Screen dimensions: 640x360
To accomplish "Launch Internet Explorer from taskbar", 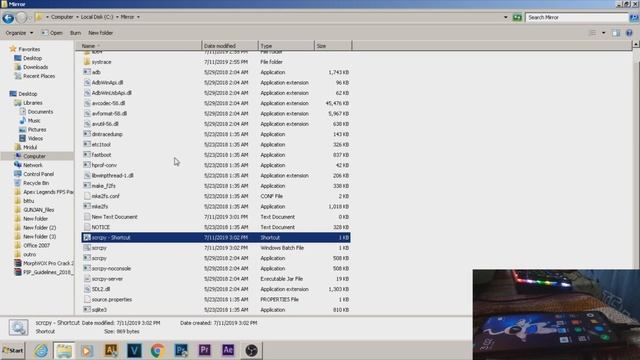I will coord(41,351).
